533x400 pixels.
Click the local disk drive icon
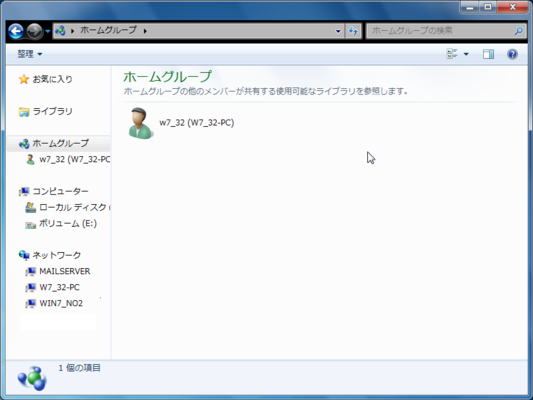(30, 207)
